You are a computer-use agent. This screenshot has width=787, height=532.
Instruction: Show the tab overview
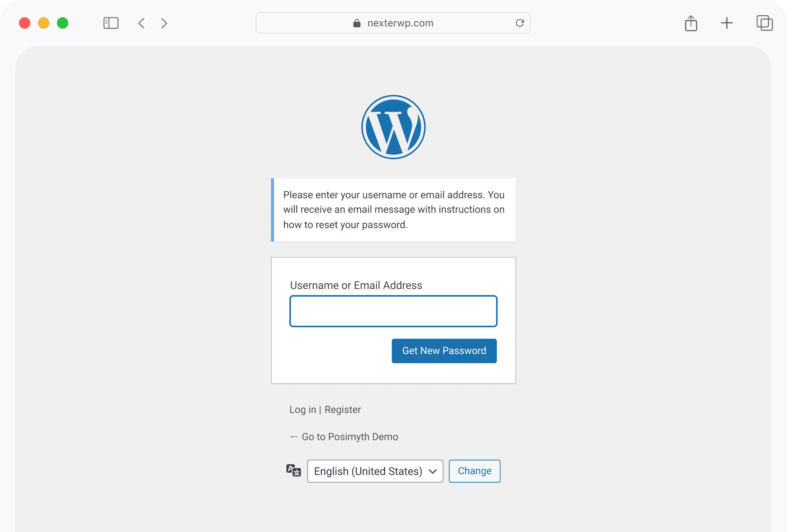[x=764, y=23]
